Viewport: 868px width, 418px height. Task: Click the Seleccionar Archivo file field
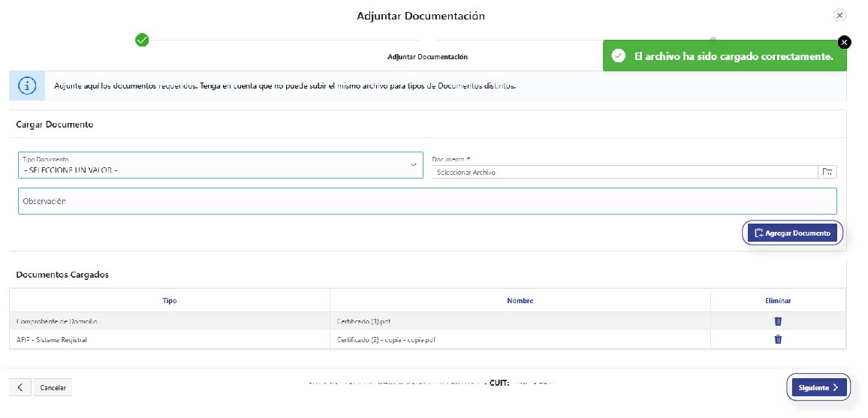(624, 172)
